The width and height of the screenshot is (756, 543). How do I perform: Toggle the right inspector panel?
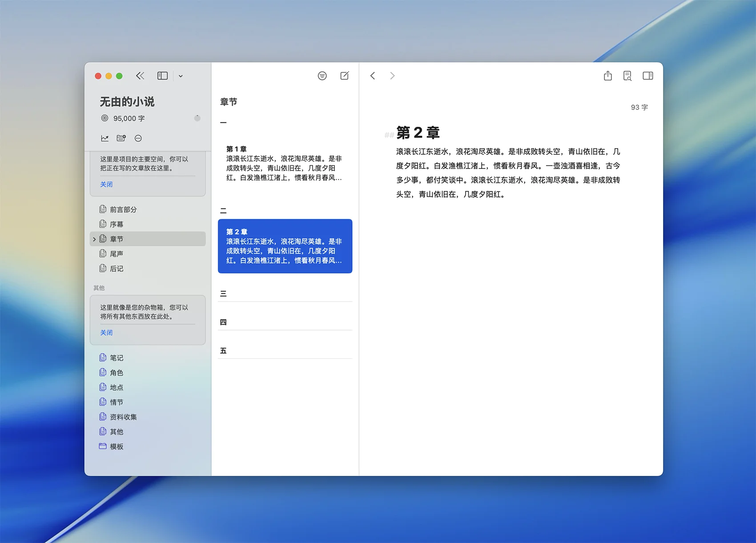(x=647, y=76)
